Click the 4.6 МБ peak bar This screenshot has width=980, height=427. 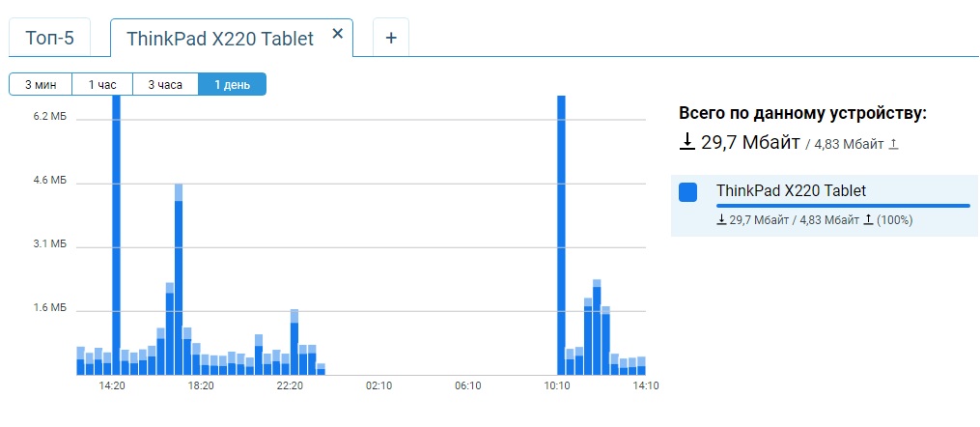[x=179, y=280]
